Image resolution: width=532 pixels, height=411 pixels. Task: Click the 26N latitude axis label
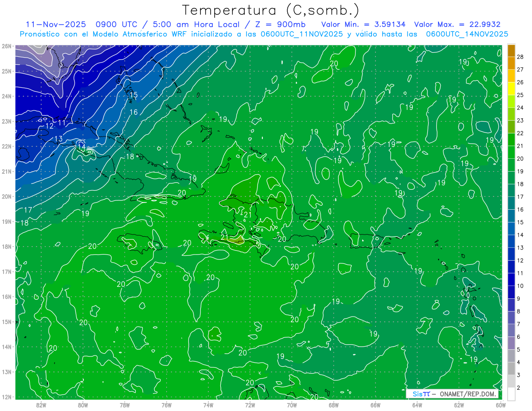(x=7, y=46)
